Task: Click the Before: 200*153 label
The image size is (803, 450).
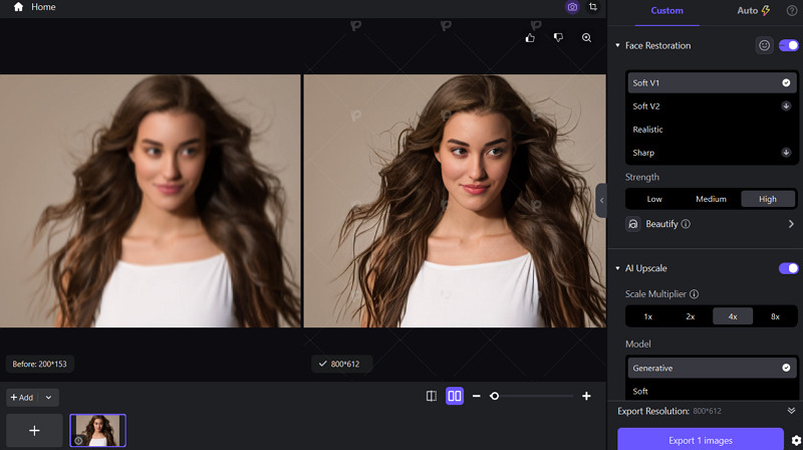Action: [39, 364]
